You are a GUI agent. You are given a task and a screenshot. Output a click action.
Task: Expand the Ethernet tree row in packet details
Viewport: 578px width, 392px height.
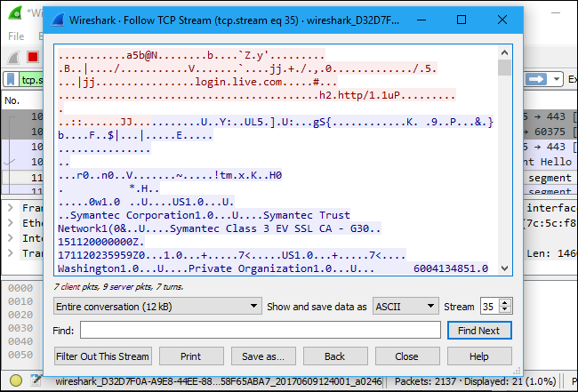pos(11,223)
